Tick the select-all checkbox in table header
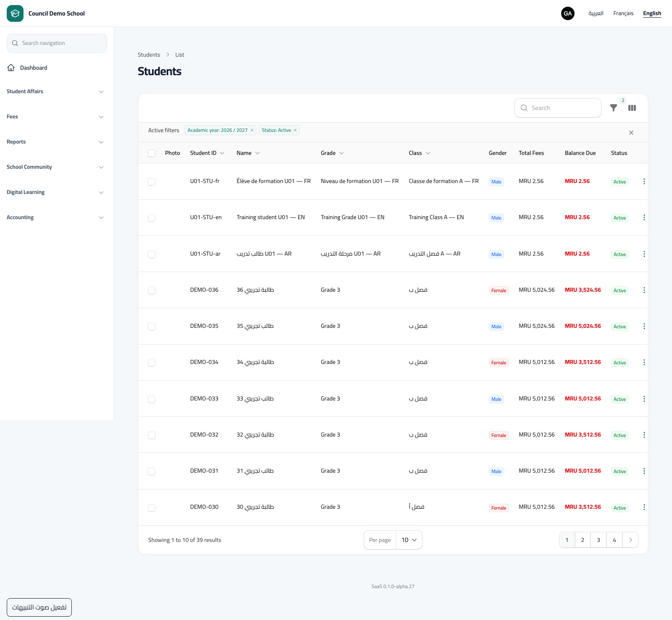This screenshot has height=620, width=672. [152, 153]
